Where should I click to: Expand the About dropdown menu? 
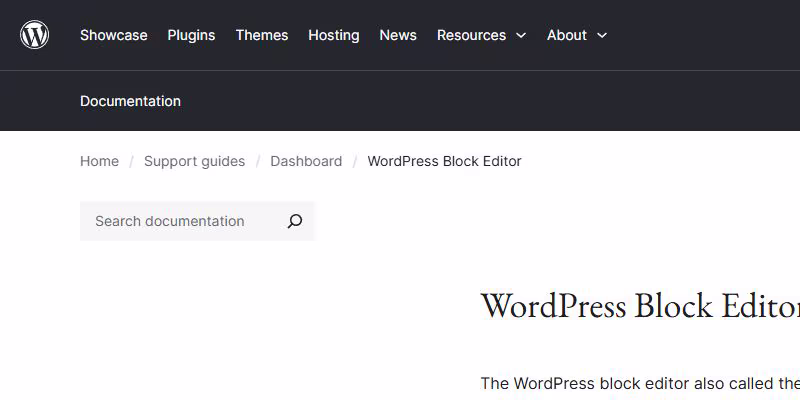tap(577, 35)
